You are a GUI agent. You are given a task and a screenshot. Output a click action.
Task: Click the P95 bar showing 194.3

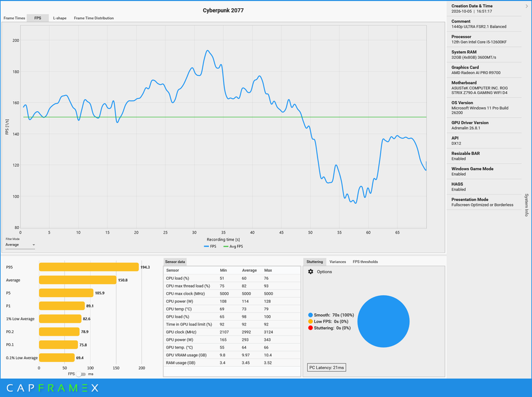[x=89, y=267]
